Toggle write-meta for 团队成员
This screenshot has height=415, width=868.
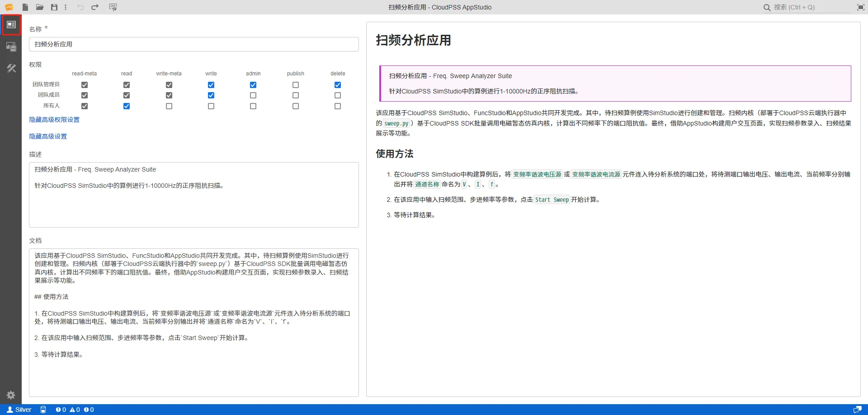pos(169,95)
